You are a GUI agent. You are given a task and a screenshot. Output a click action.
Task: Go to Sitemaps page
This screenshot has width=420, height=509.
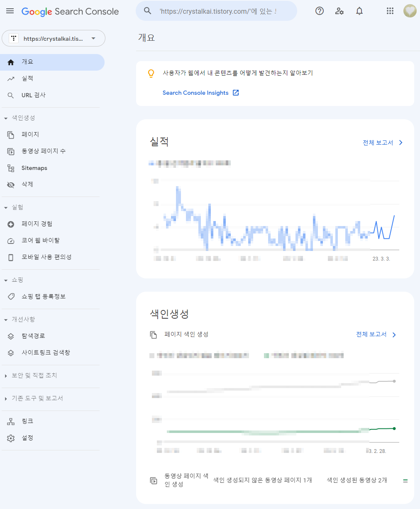52,168
